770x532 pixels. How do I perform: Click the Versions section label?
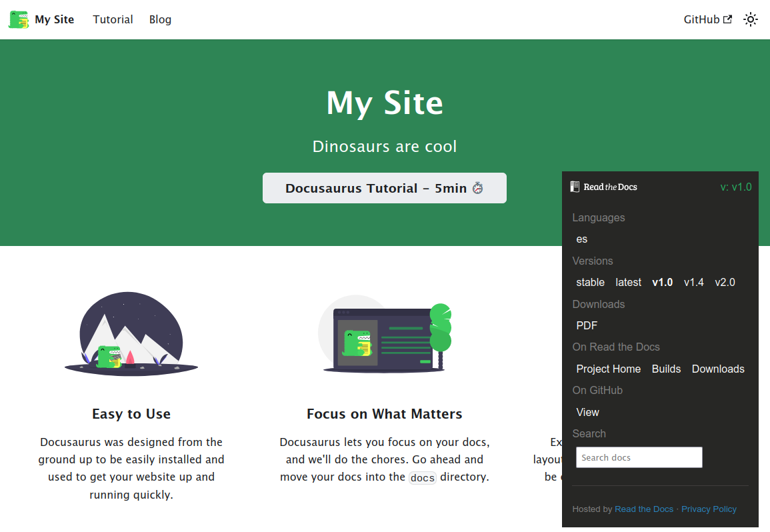(593, 261)
